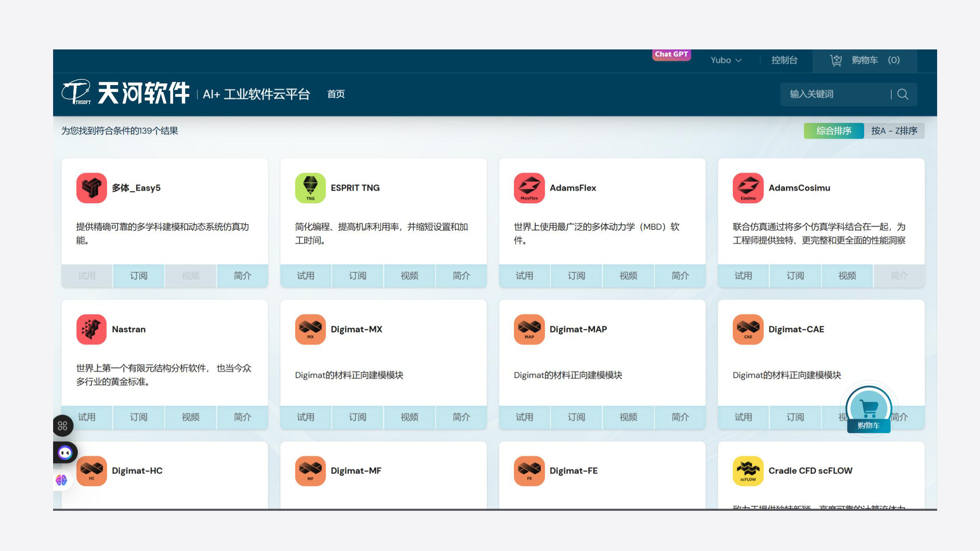Click 简介 on the Digimat-MX card
Screen dimensions: 980x551
coord(461,417)
